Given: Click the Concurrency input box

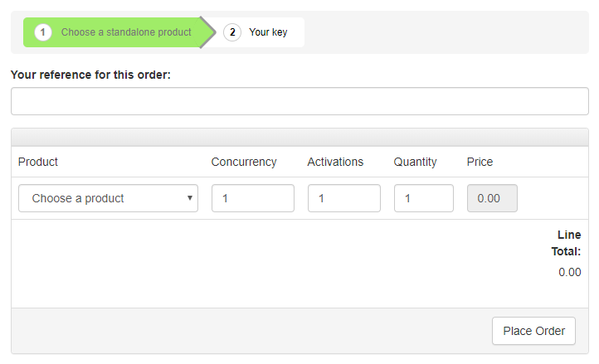Looking at the screenshot, I should (x=252, y=198).
